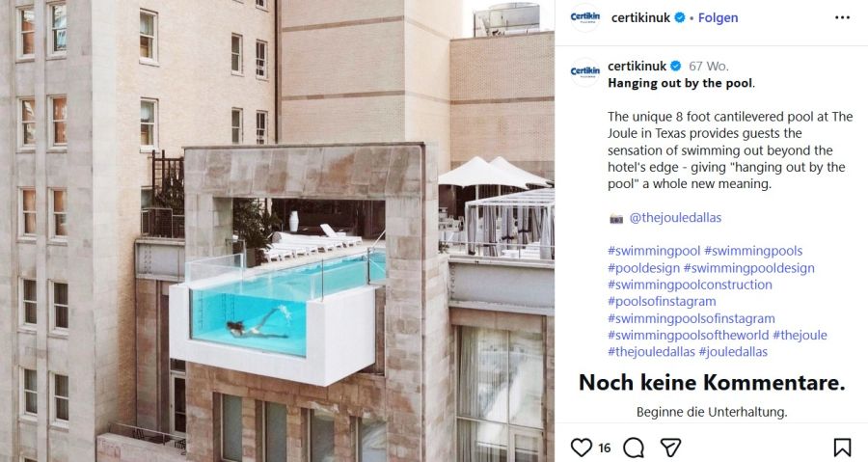Click the verified badge next to header username
Image resolution: width=868 pixels, height=462 pixels.
click(679, 17)
